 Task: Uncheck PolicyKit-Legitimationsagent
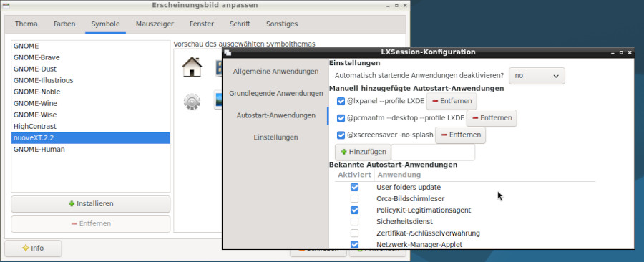[354, 210]
